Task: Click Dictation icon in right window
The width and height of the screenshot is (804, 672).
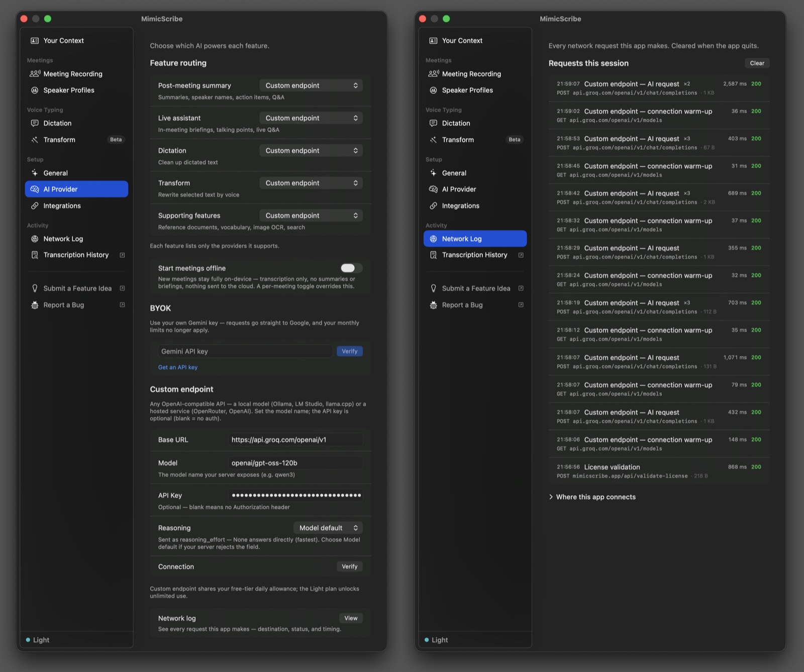Action: (433, 123)
